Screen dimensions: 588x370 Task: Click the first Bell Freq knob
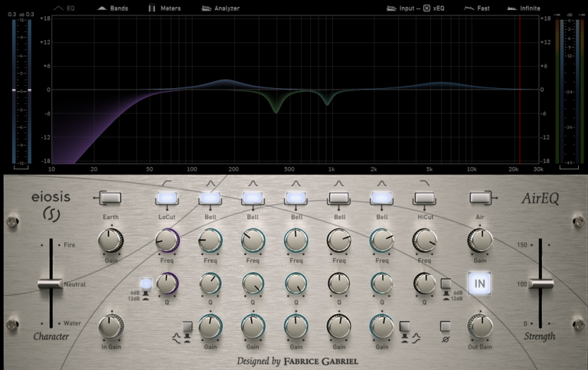pos(210,241)
